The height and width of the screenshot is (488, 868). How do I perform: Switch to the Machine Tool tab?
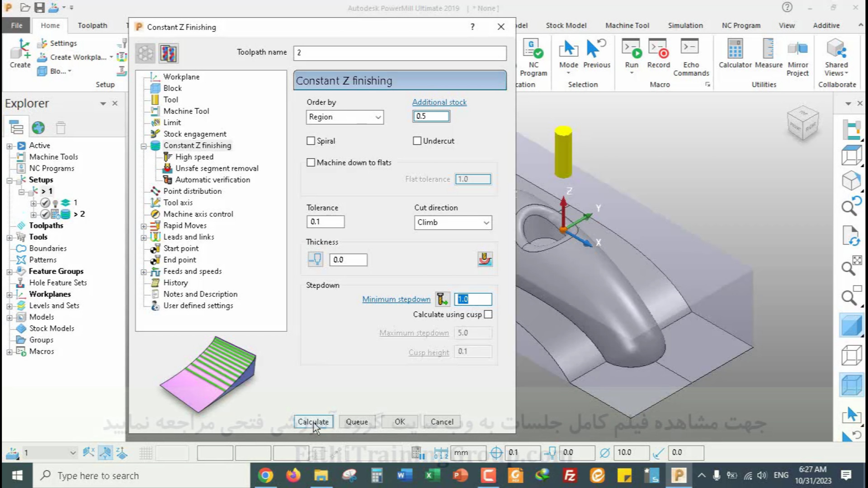pyautogui.click(x=627, y=25)
